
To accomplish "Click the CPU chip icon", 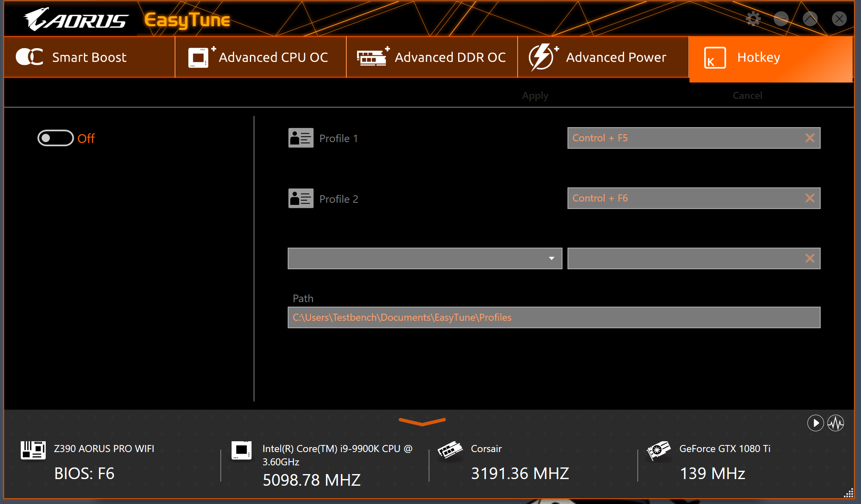I will [x=242, y=450].
